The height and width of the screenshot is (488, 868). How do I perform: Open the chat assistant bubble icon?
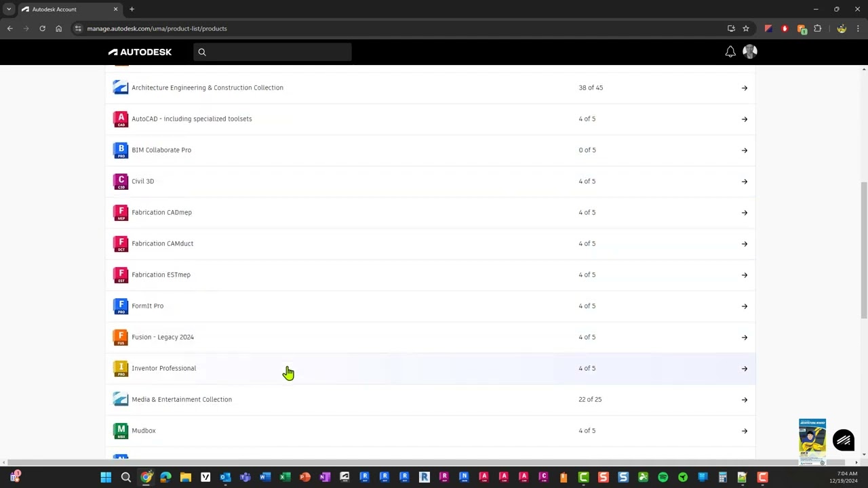click(844, 441)
